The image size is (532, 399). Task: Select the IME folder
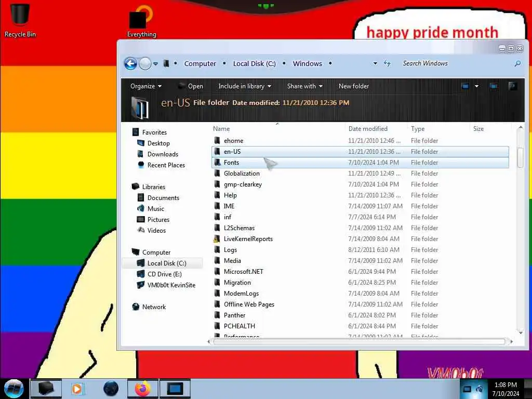[229, 206]
